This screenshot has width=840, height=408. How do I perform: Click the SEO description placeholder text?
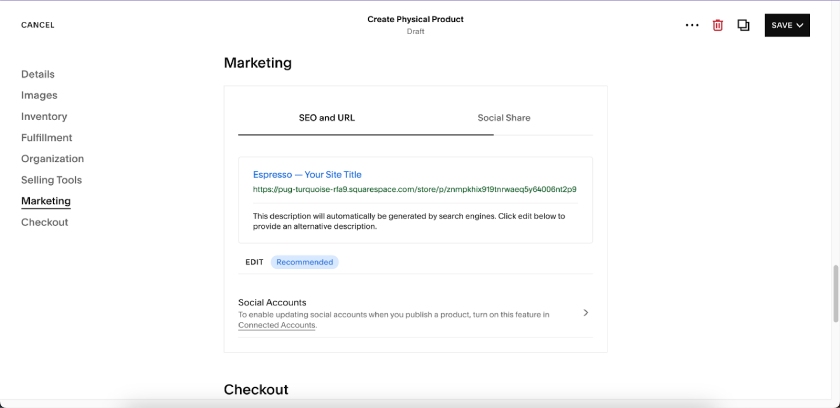(x=409, y=221)
